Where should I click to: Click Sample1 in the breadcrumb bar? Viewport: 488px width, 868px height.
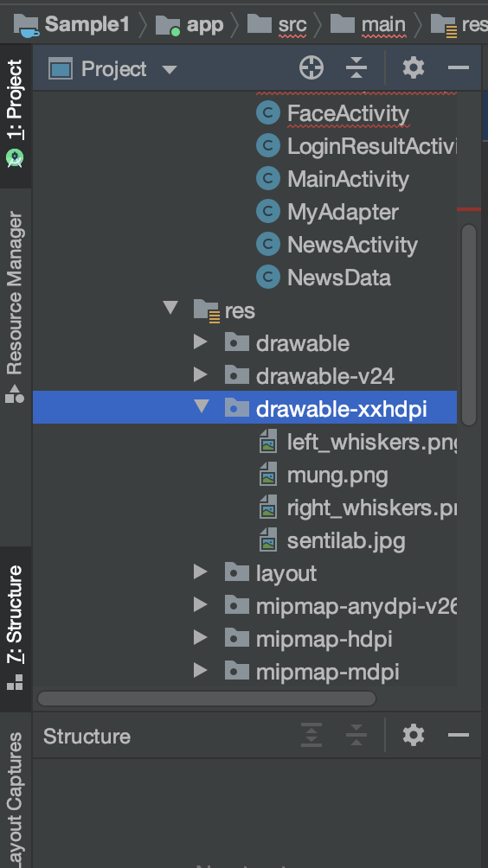[87, 24]
